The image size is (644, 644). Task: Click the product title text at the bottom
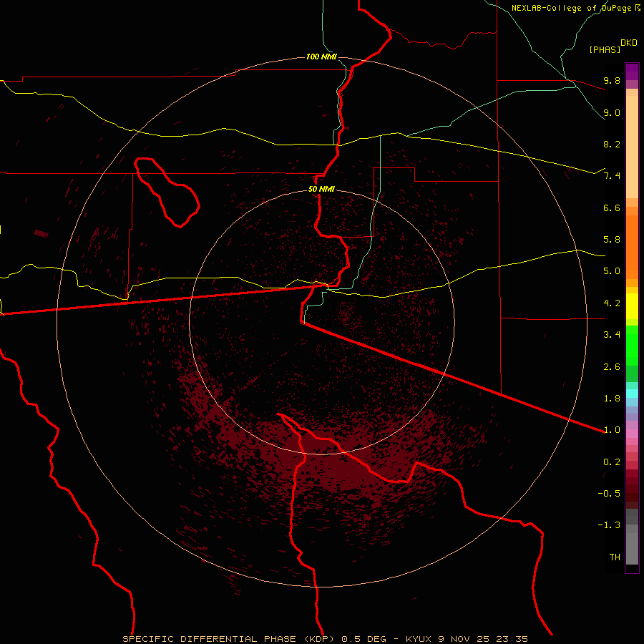tap(325, 639)
